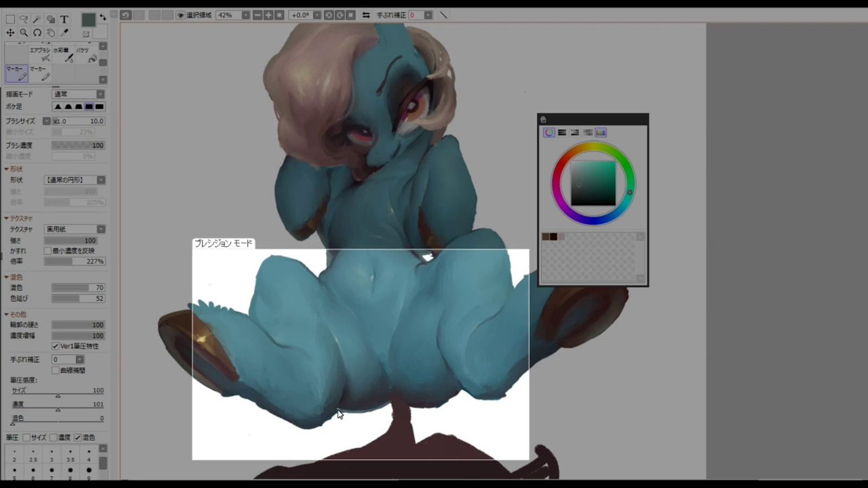
Task: Select the Text tool
Action: (x=64, y=20)
